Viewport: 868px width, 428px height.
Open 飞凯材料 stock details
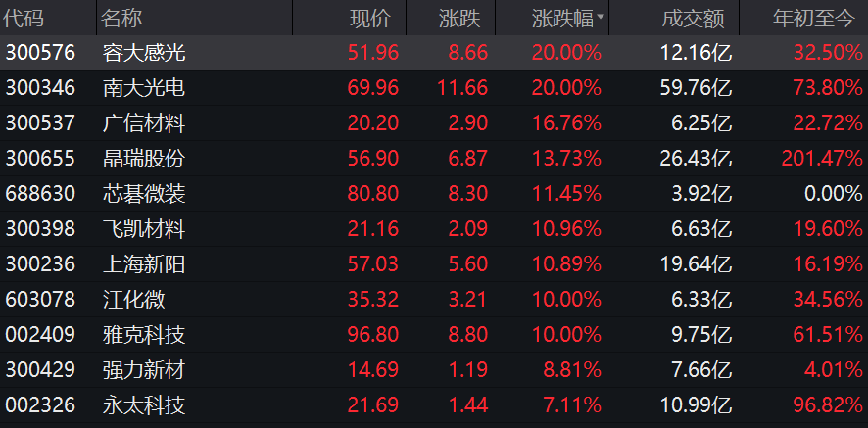(x=143, y=229)
